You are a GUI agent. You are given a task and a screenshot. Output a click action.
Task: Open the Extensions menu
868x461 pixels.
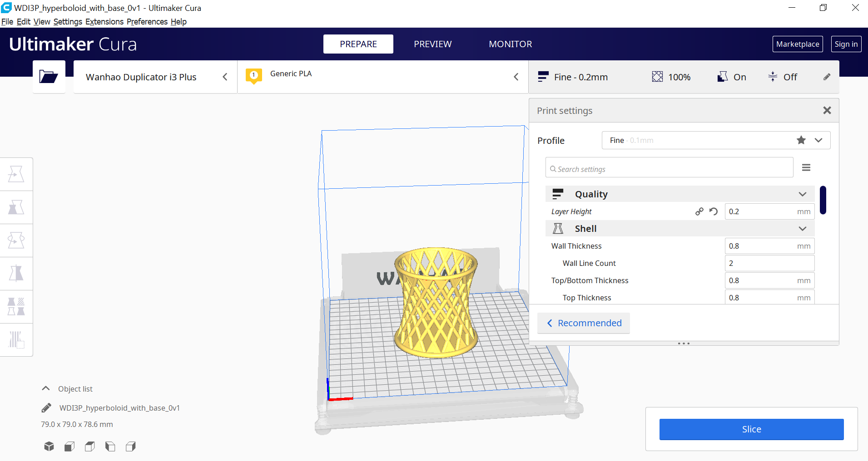(x=104, y=22)
